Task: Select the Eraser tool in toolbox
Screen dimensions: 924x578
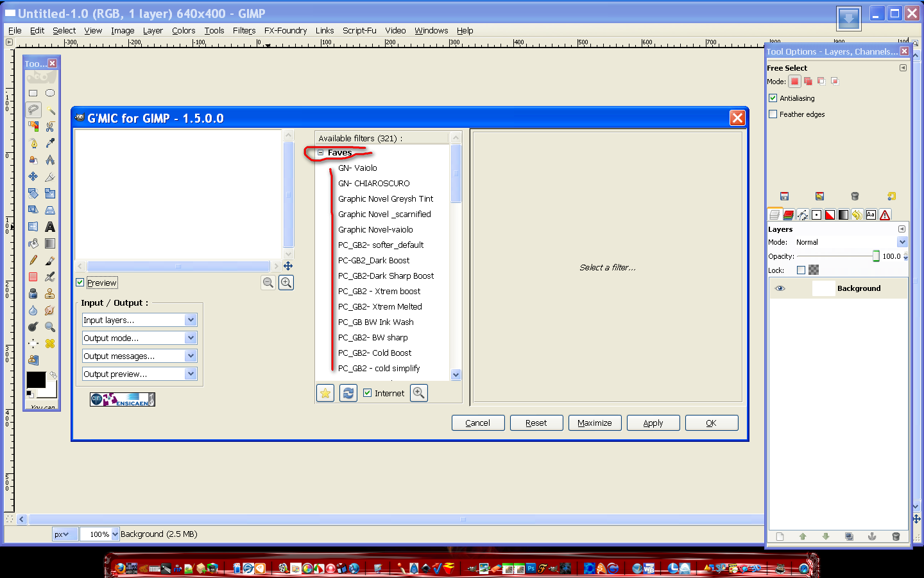Action: pos(33,277)
